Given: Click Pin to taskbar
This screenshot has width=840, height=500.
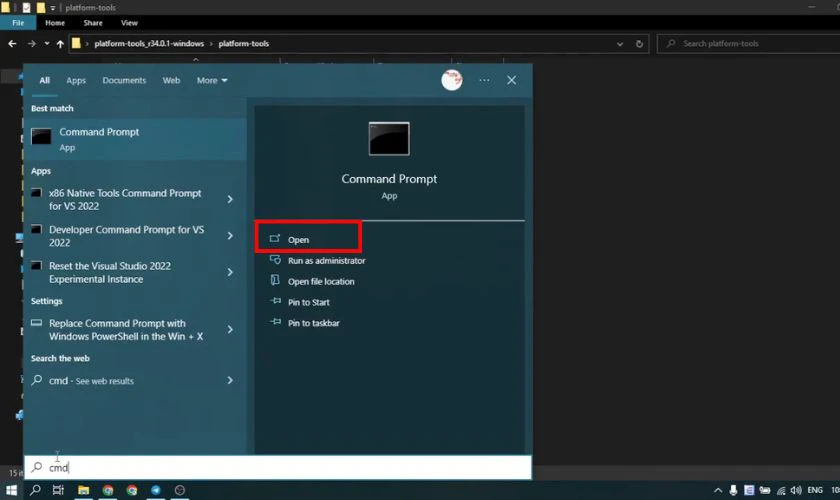Looking at the screenshot, I should (x=313, y=323).
